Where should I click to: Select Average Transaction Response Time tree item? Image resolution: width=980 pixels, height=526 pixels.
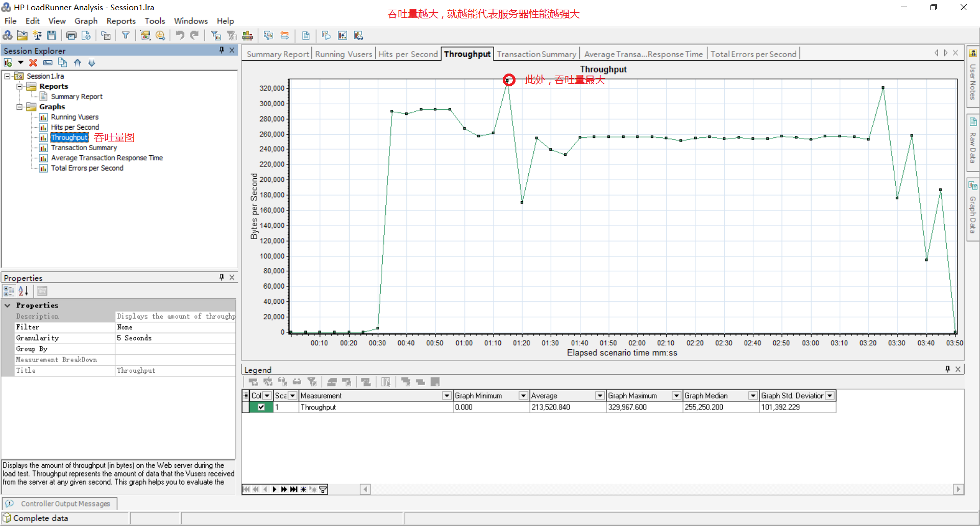pos(107,158)
